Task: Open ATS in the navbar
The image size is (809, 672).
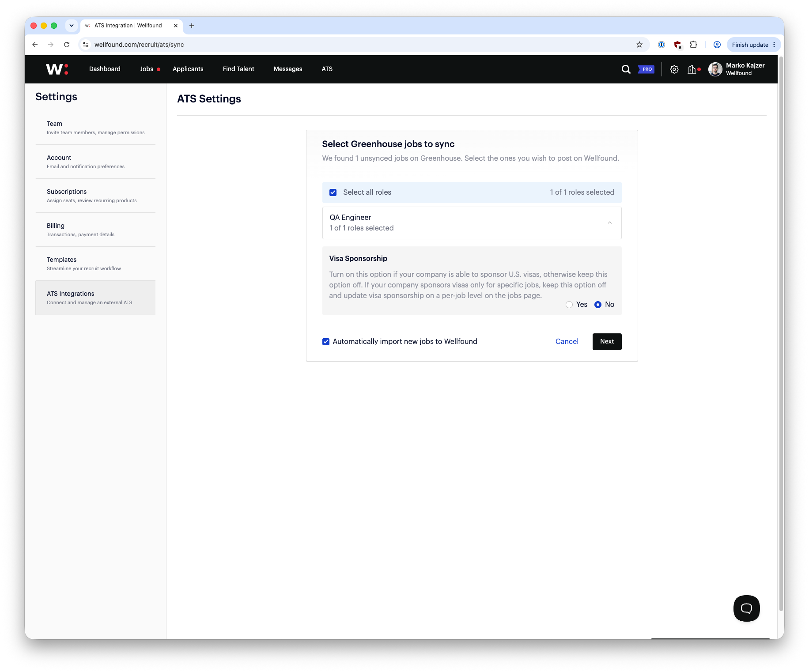Action: [327, 69]
